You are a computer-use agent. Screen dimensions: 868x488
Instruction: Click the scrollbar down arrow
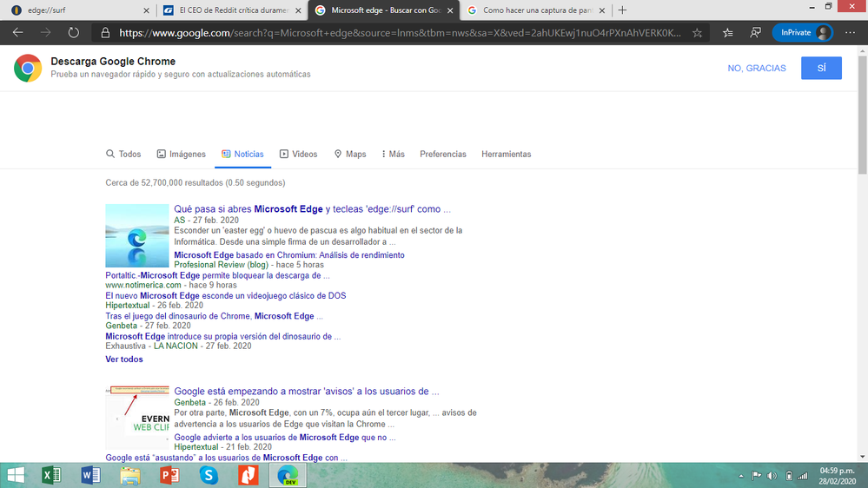(x=863, y=457)
